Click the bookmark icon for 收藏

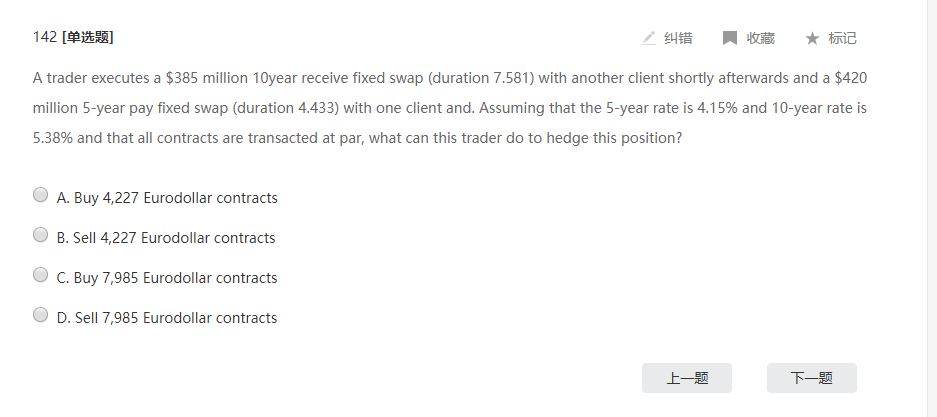tap(730, 38)
